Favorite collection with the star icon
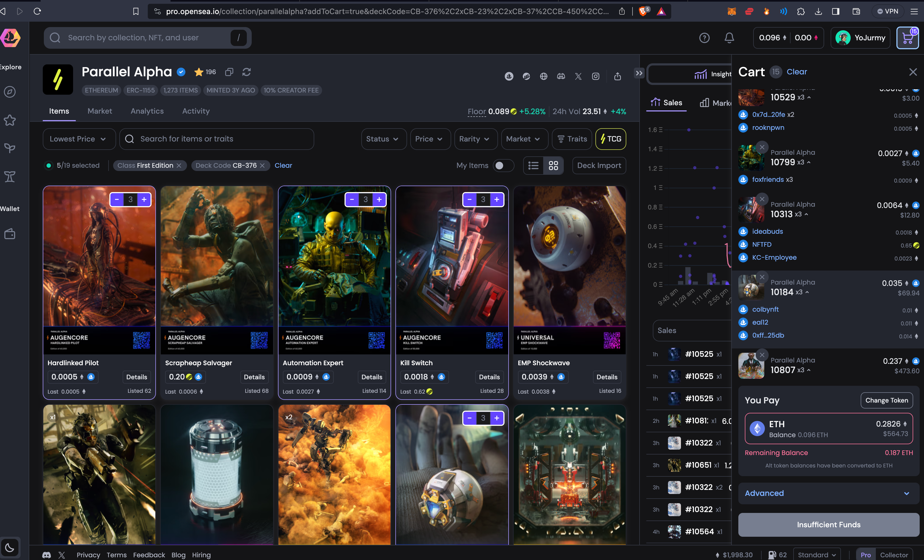This screenshot has width=924, height=560. click(199, 72)
